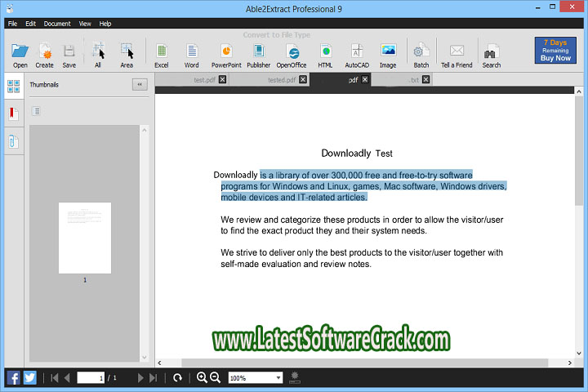Viewport: 588px width, 392px height.
Task: Toggle the Select All mode
Action: click(x=98, y=53)
